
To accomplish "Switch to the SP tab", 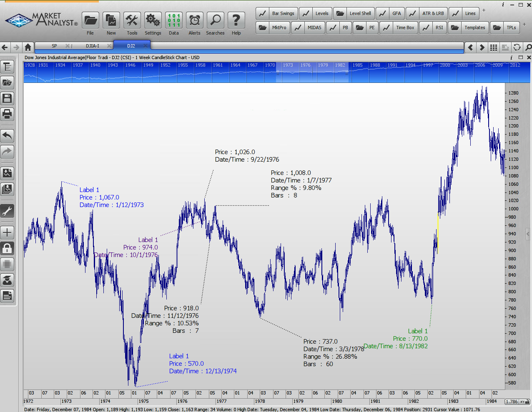I will point(54,46).
